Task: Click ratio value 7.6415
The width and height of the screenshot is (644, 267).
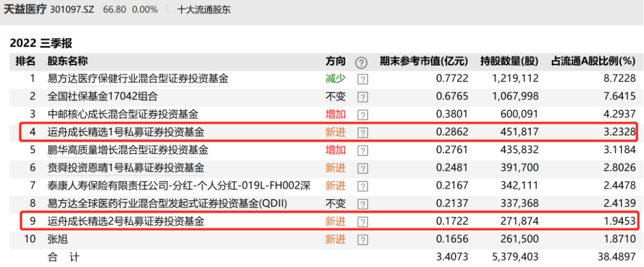Action: coord(620,97)
